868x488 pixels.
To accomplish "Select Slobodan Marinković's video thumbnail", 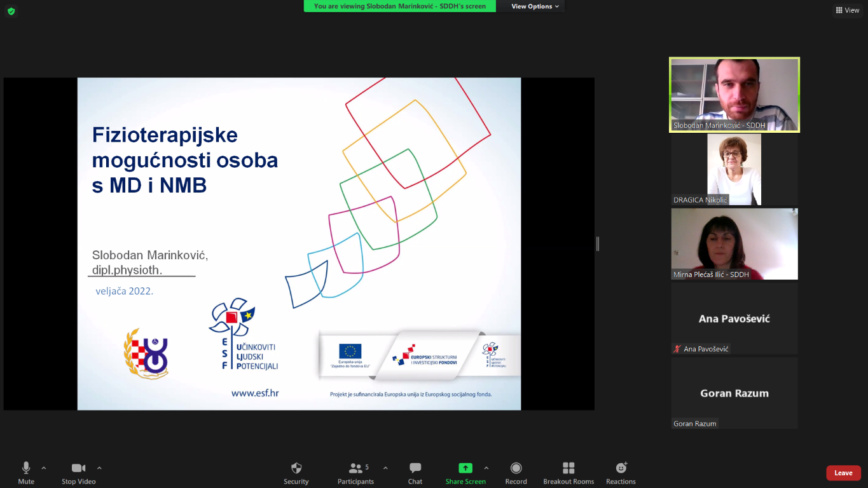I will [734, 95].
